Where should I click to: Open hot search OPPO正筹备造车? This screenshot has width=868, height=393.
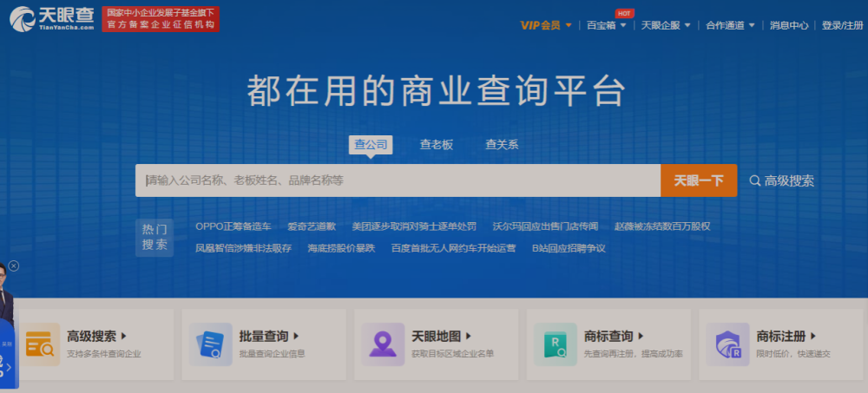[x=233, y=226]
